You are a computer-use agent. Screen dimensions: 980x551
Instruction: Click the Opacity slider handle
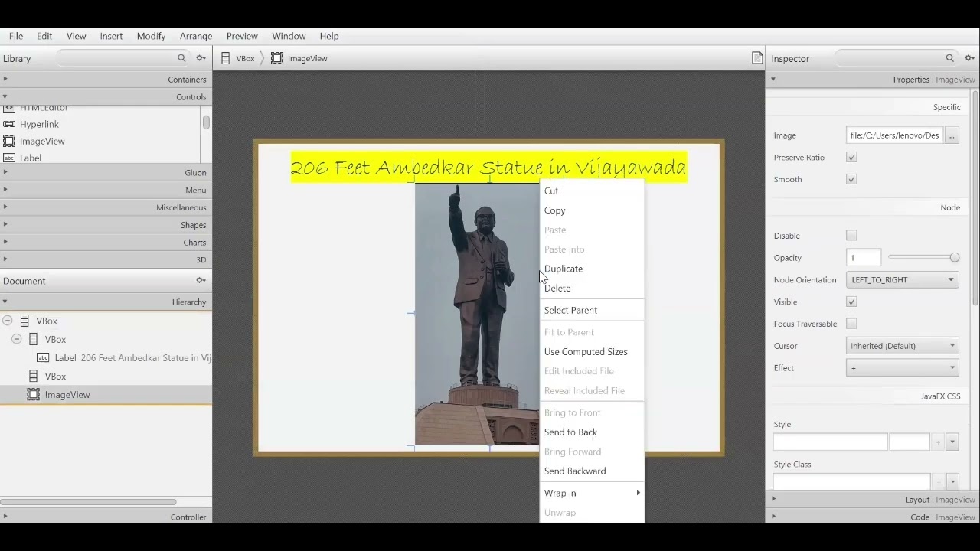954,258
